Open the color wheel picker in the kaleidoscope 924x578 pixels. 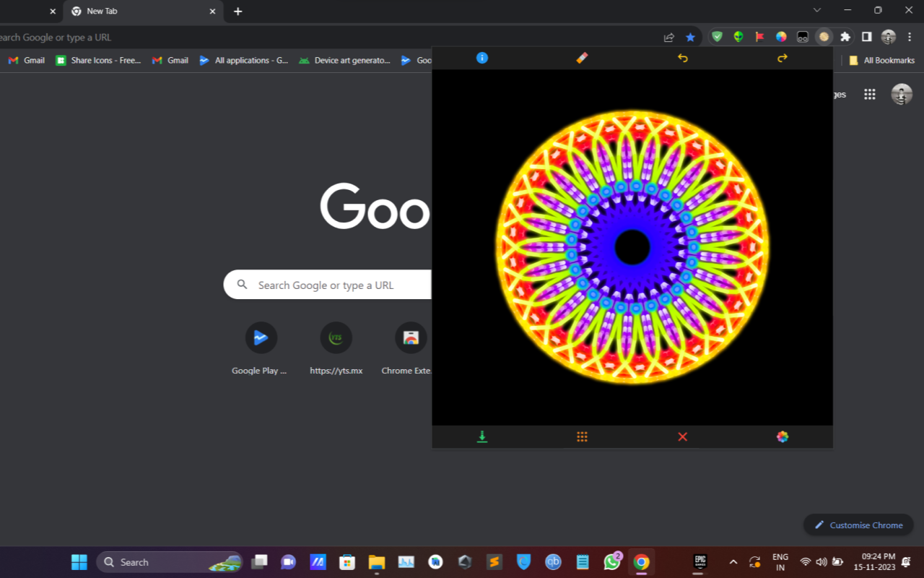click(782, 436)
